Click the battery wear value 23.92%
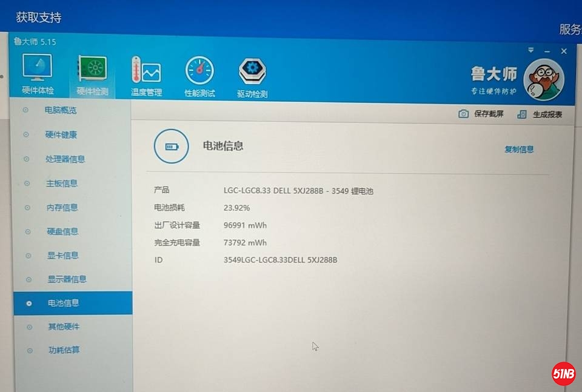 click(237, 208)
